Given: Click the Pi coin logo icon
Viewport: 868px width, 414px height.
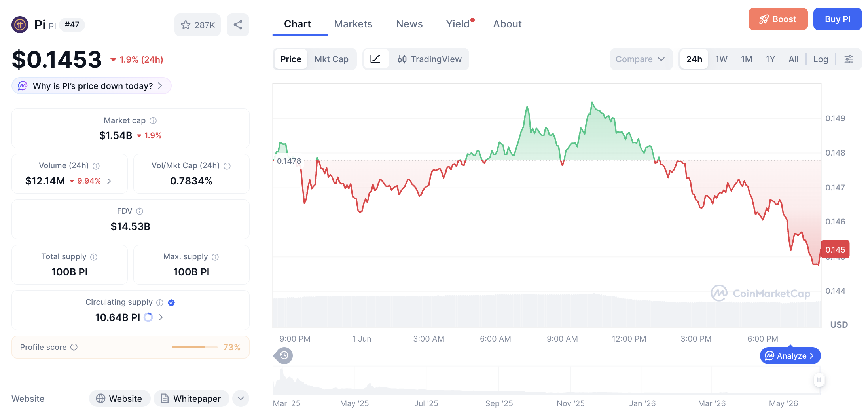Looking at the screenshot, I should [20, 25].
